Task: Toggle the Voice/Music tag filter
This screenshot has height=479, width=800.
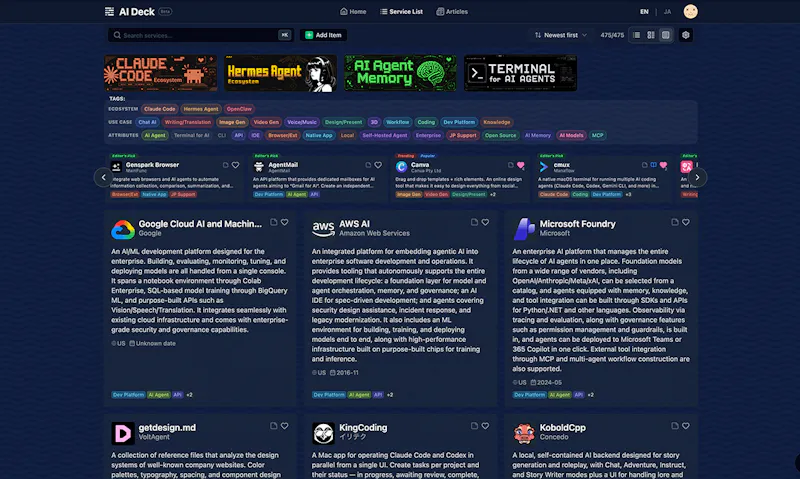Action: coord(302,122)
